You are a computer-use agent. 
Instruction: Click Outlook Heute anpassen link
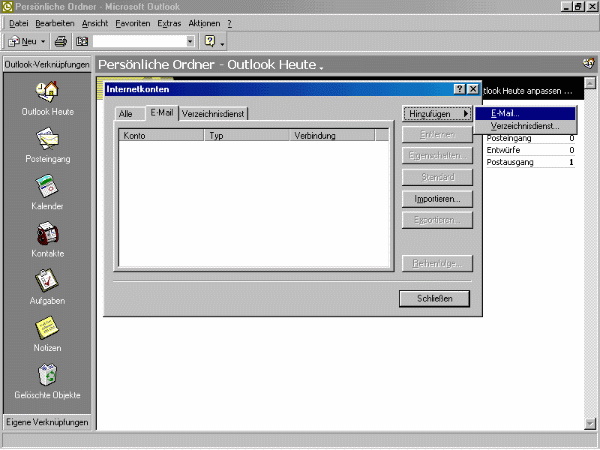[x=528, y=91]
